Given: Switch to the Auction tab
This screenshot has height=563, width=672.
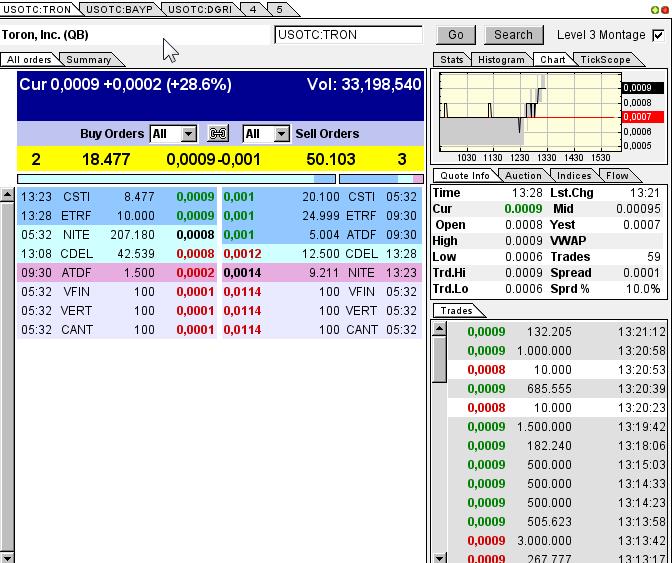Looking at the screenshot, I should tap(523, 176).
